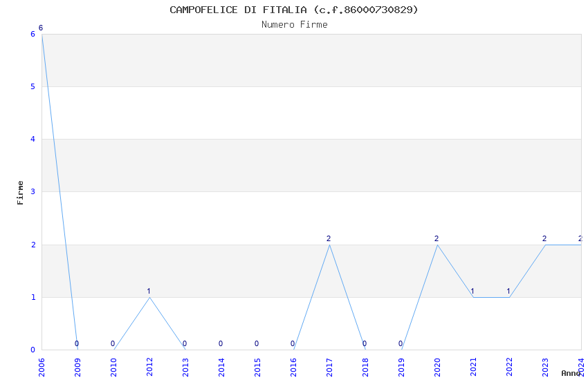The width and height of the screenshot is (588, 380).
Task: Click the year label 2009
Action: pos(77,367)
